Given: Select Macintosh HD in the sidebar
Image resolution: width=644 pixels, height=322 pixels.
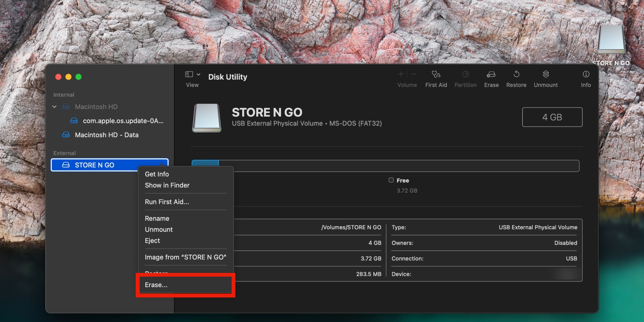Looking at the screenshot, I should [96, 107].
